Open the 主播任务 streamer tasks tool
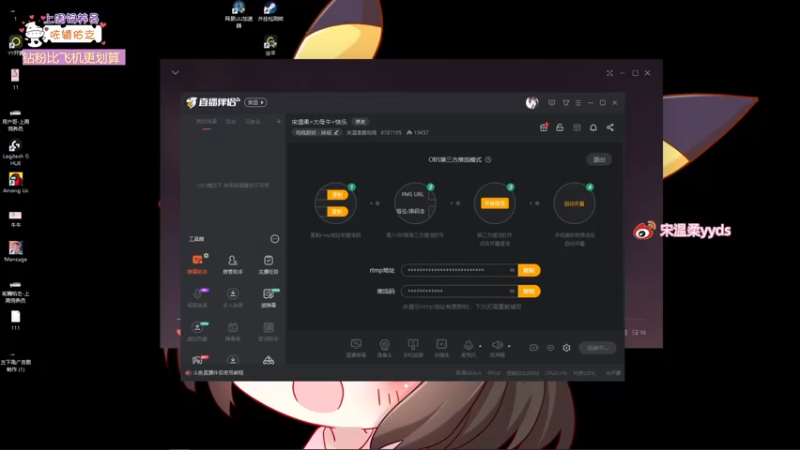The height and width of the screenshot is (450, 800). click(268, 264)
